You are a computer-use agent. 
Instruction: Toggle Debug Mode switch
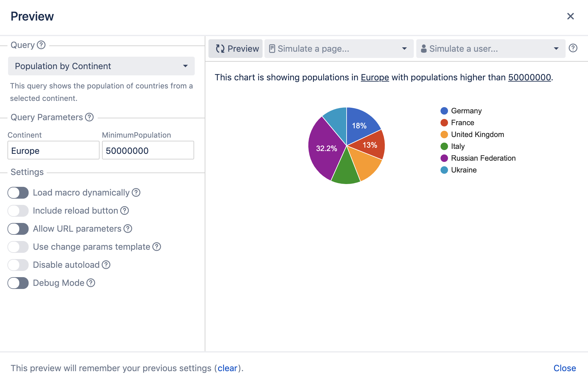pos(18,283)
